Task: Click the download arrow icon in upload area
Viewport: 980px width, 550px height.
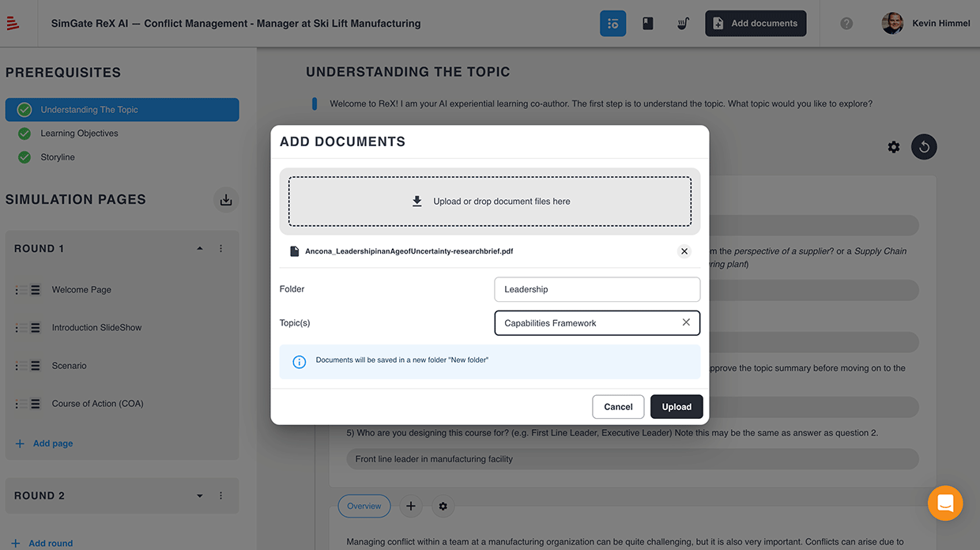Action: pos(417,202)
